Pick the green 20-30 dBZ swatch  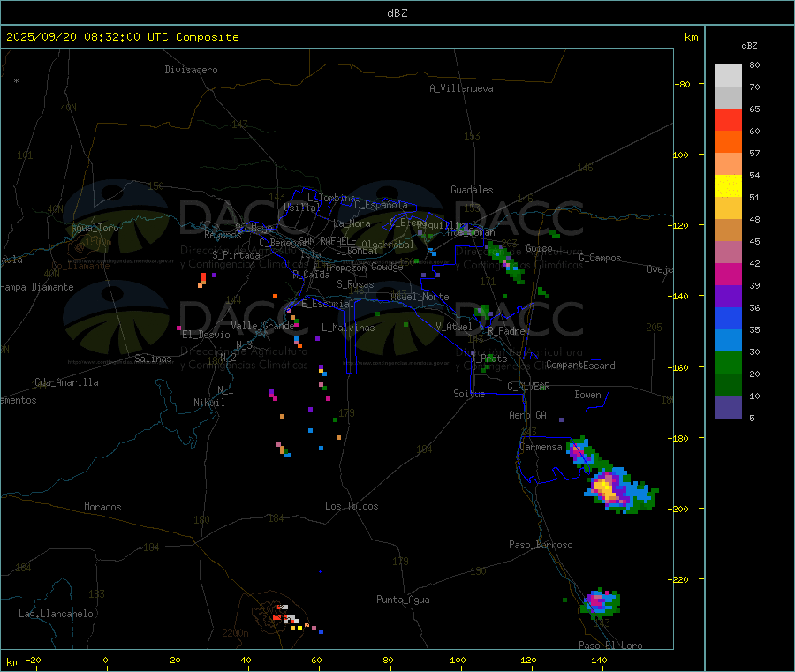pos(728,362)
